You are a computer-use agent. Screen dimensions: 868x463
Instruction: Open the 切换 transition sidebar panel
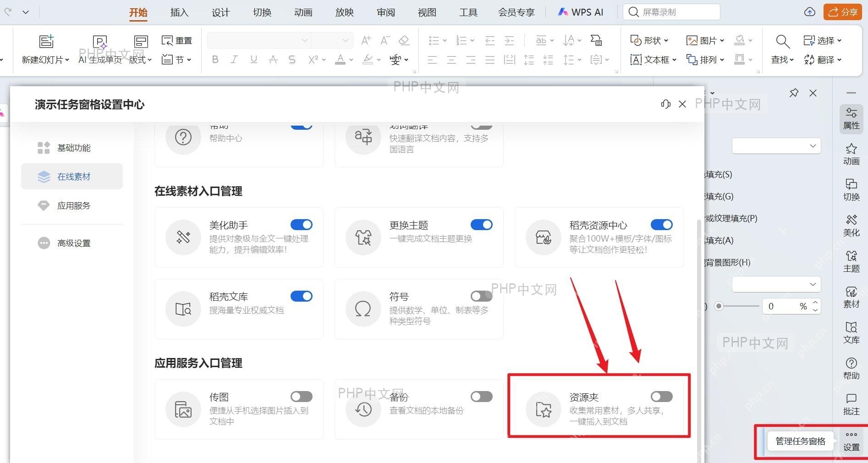point(851,190)
